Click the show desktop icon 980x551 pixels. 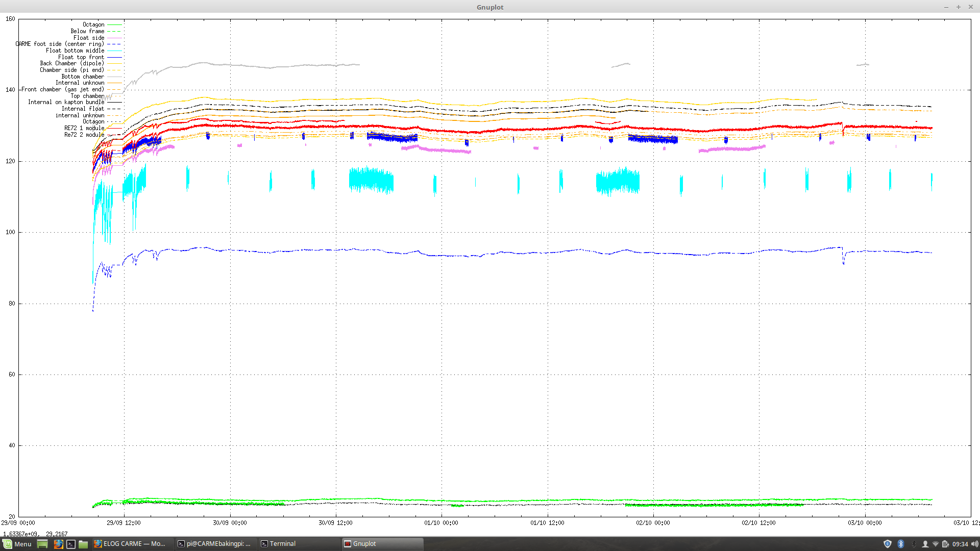click(43, 544)
